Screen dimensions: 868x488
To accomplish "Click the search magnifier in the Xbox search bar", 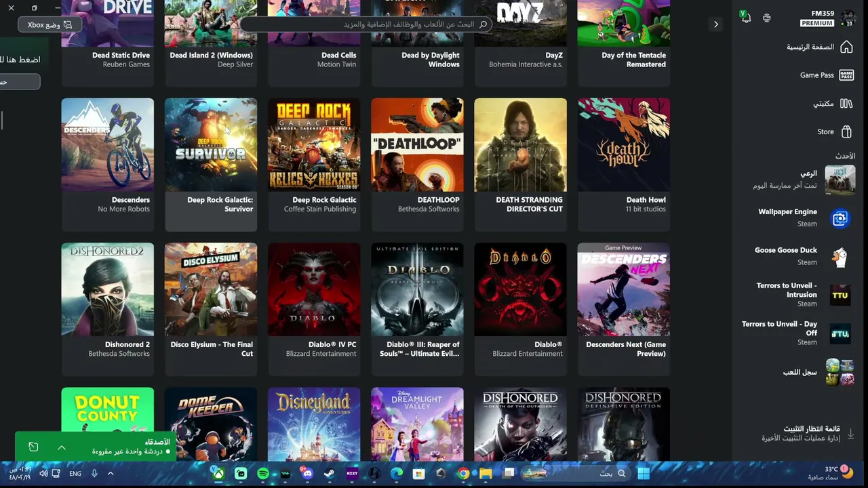I will 484,24.
